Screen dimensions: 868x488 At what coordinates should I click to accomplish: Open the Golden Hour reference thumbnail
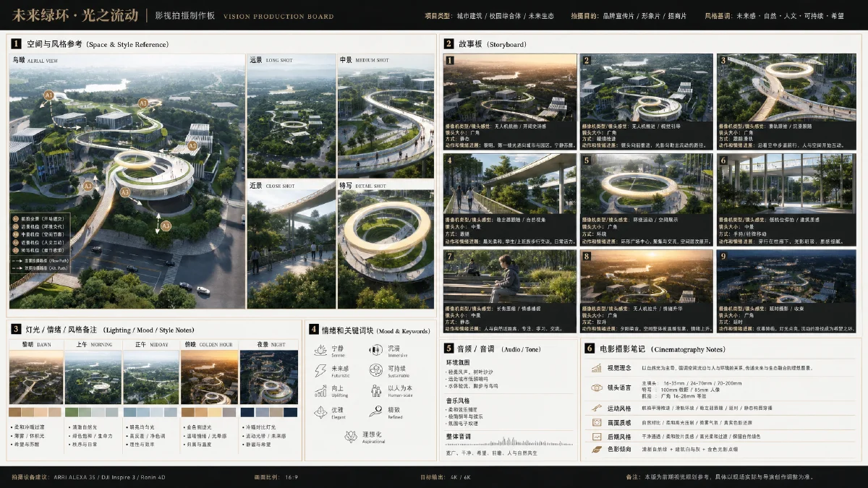[x=209, y=377]
